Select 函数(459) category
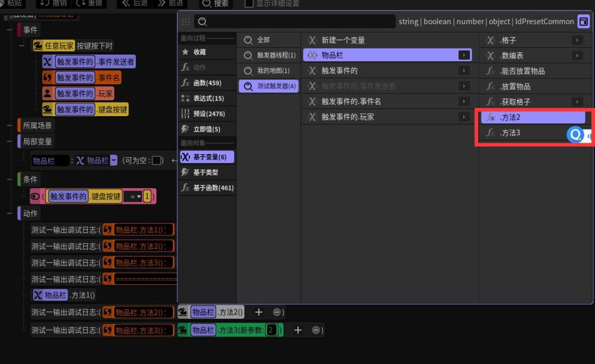The image size is (595, 364). tap(207, 83)
